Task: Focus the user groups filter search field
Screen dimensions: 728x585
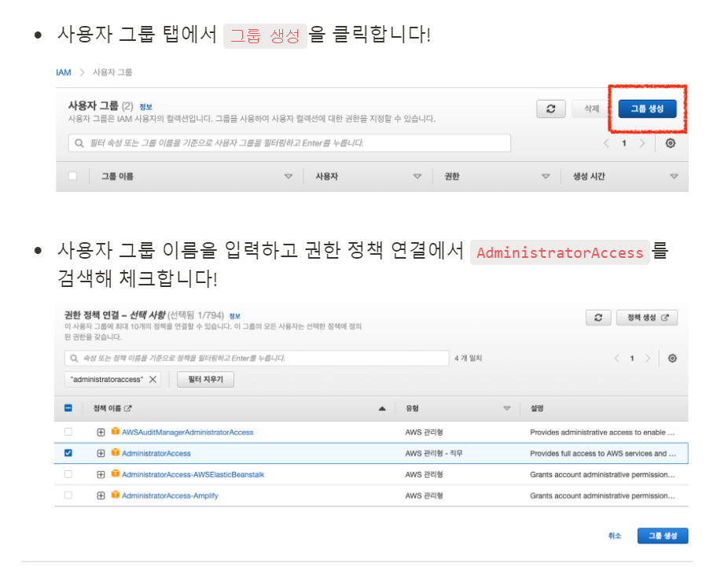Action: 290,143
